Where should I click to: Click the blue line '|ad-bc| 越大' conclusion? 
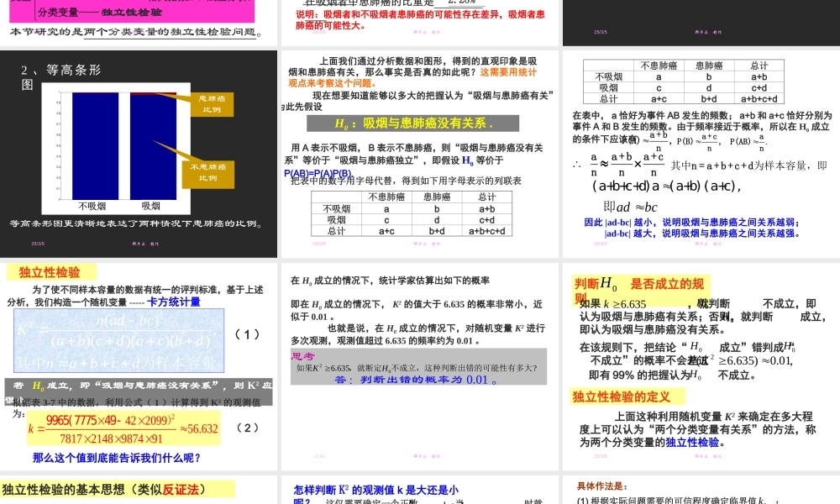[701, 234]
